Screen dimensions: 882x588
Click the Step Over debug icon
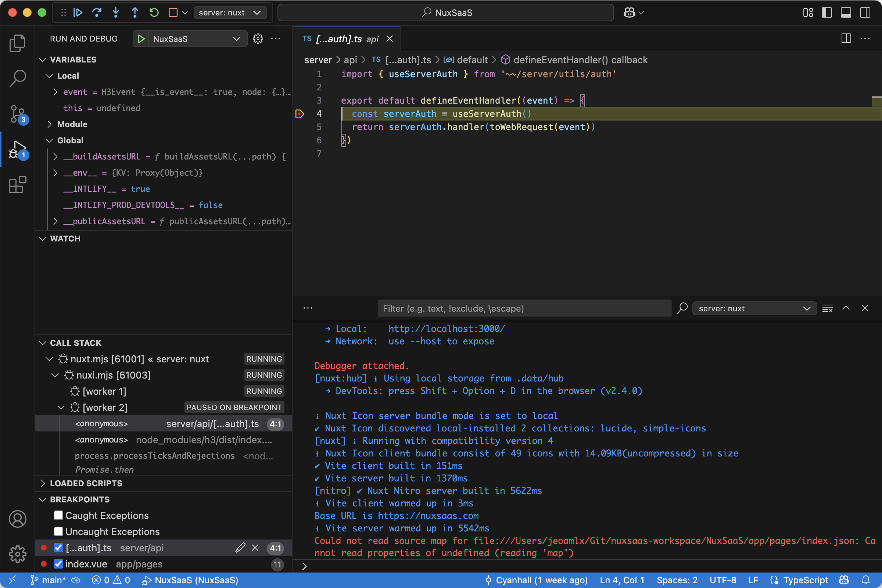pyautogui.click(x=97, y=12)
